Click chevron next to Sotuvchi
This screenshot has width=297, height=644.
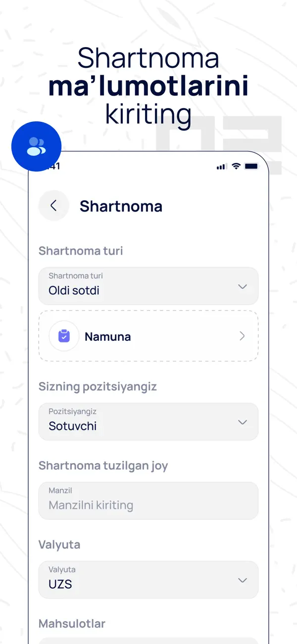pyautogui.click(x=243, y=422)
